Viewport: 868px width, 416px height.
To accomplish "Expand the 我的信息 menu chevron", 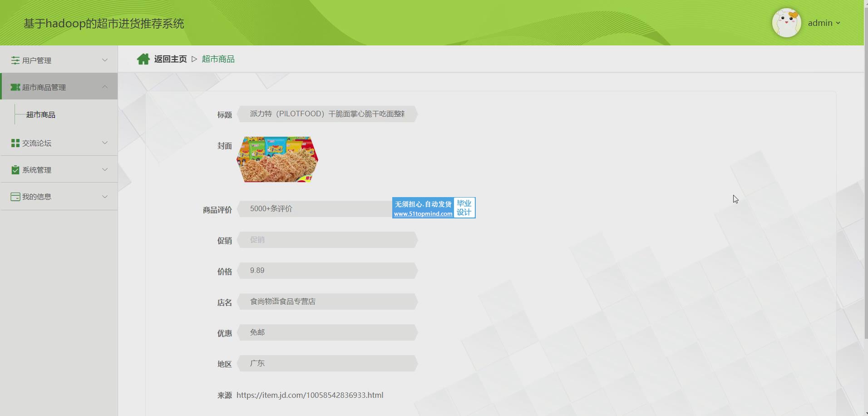I will click(105, 197).
